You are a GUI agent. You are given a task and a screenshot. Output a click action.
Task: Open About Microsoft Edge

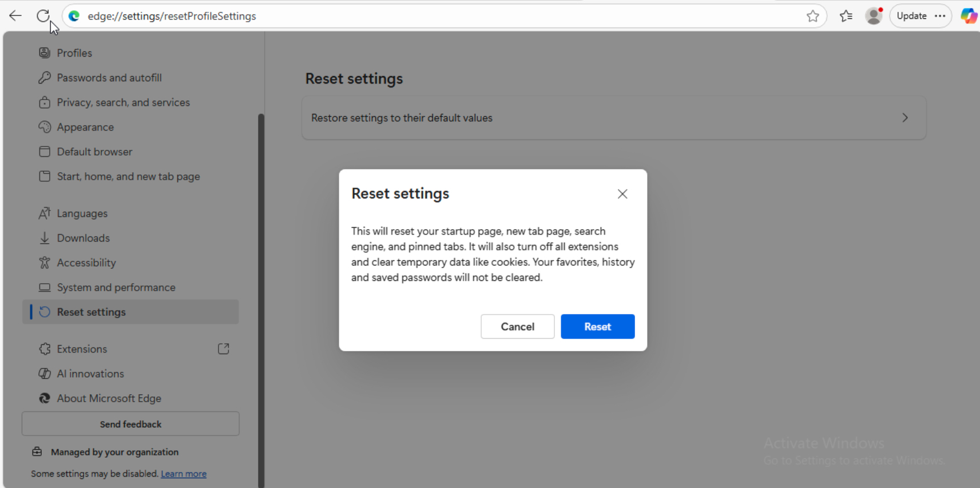130,398
